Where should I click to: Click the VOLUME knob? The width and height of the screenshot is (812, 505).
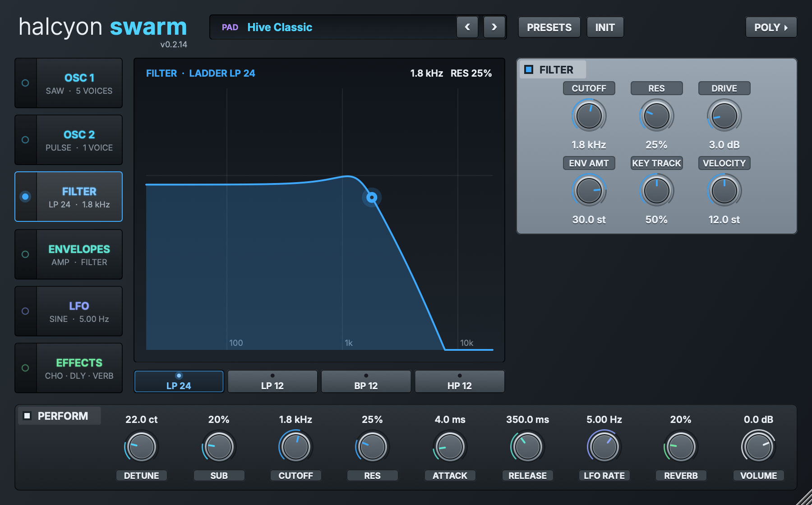(x=759, y=447)
